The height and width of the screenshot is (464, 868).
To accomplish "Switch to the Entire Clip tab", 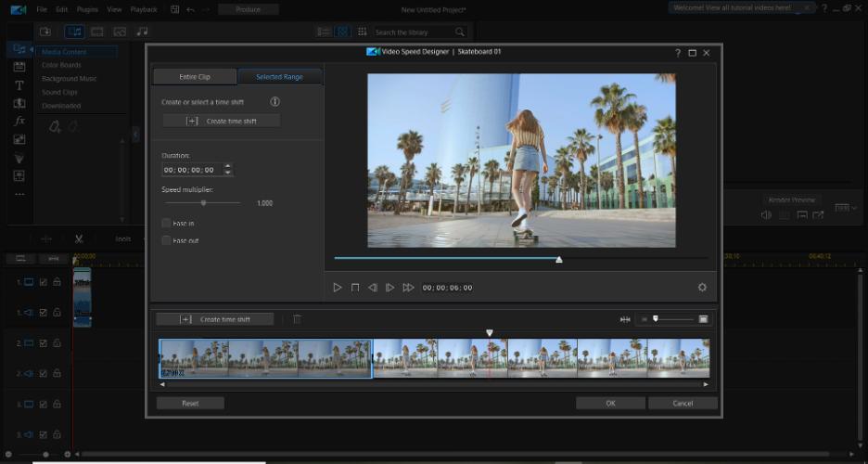I will [195, 77].
